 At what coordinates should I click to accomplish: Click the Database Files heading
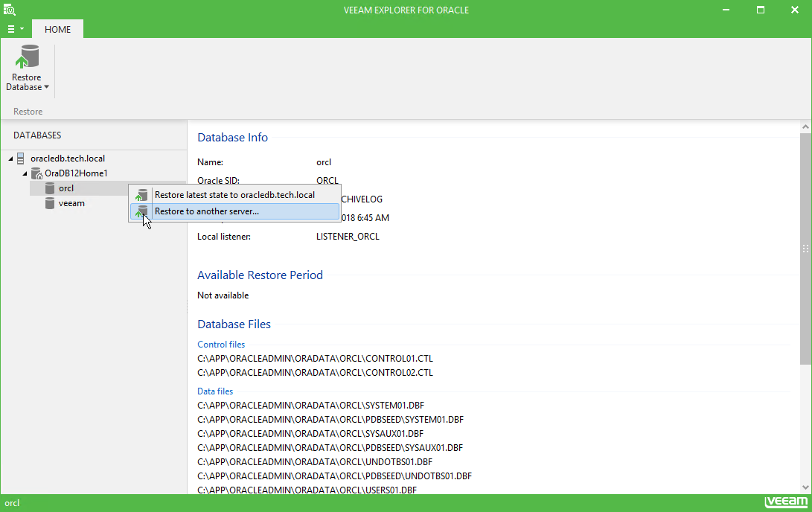pos(234,324)
